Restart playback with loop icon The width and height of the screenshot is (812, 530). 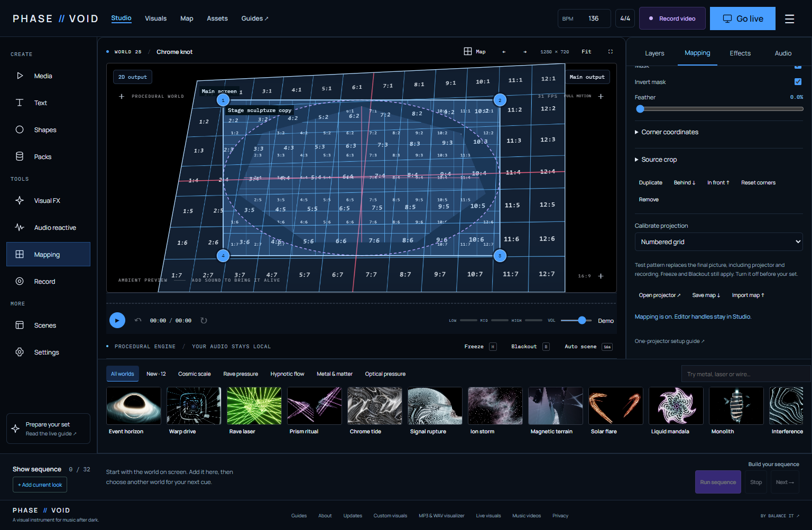pyautogui.click(x=204, y=320)
